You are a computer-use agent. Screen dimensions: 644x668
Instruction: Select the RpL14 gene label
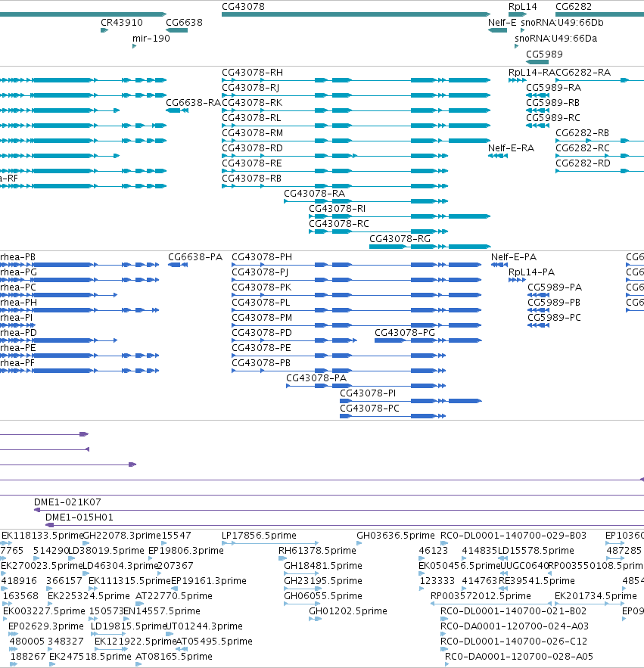(522, 6)
